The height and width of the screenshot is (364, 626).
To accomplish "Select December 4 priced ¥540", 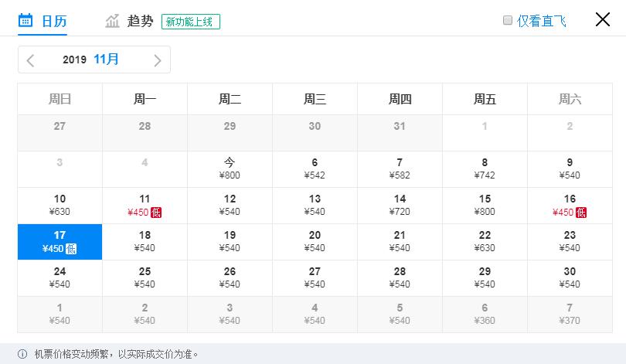I will click(x=315, y=315).
